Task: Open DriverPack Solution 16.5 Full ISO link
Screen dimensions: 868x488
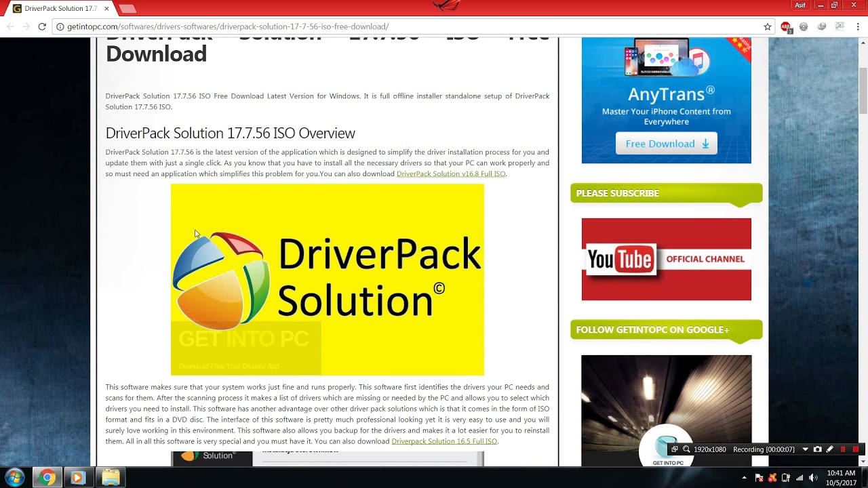Action: 444,441
